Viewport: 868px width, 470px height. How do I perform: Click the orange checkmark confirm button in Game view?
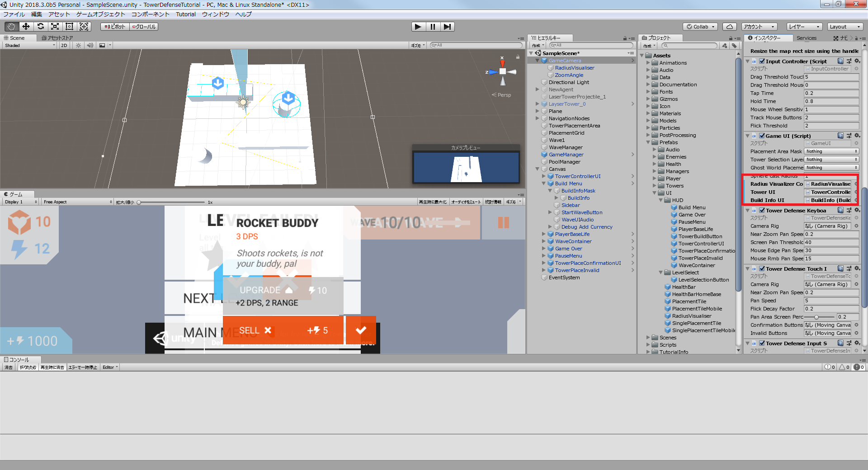361,330
